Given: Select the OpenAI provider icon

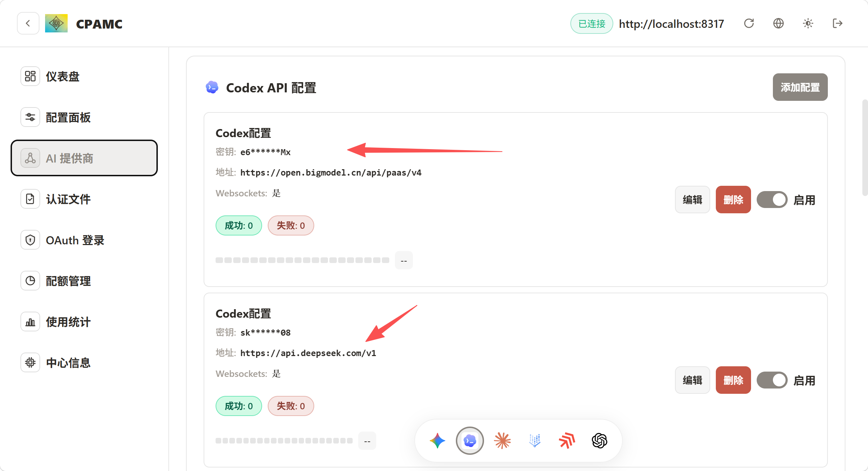Looking at the screenshot, I should click(x=600, y=441).
